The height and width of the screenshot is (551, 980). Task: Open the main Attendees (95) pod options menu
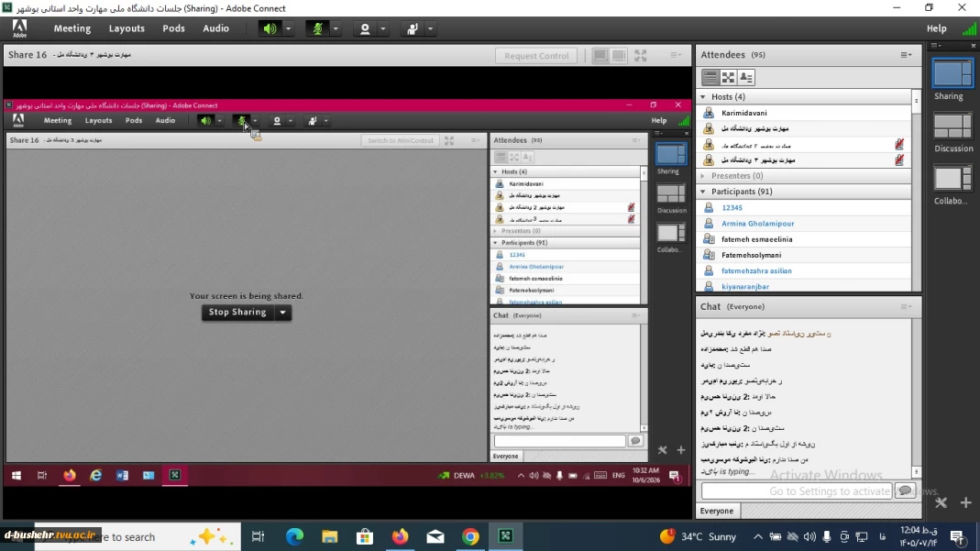[x=906, y=55]
